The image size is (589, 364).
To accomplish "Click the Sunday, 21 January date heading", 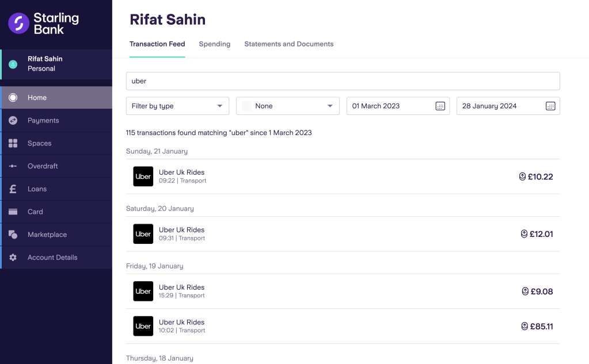I will tap(157, 151).
